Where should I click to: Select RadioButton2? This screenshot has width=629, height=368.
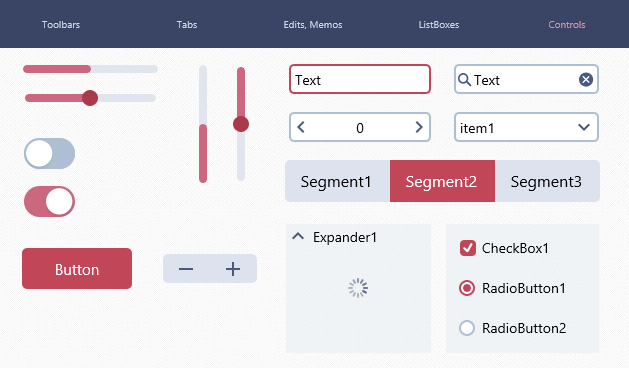[467, 328]
